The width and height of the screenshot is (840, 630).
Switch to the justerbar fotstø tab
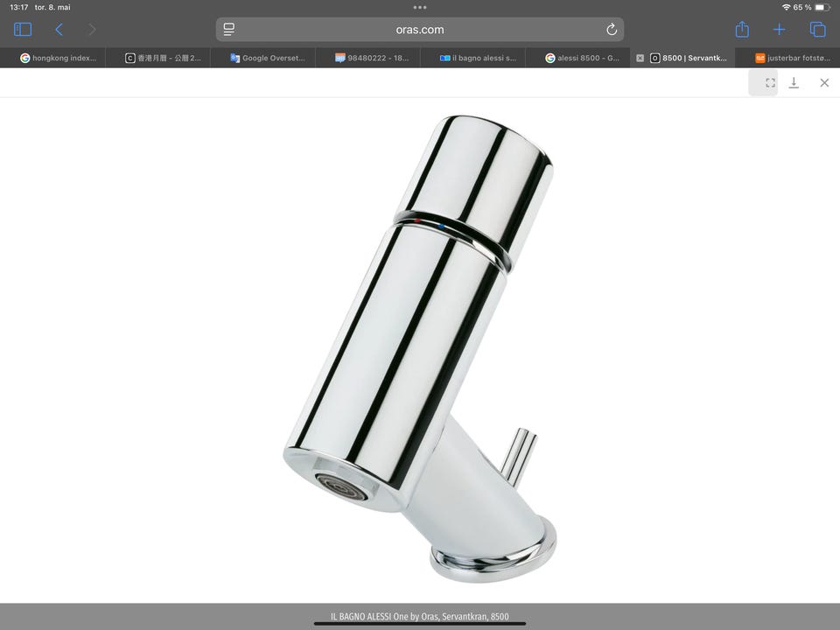[x=787, y=58]
